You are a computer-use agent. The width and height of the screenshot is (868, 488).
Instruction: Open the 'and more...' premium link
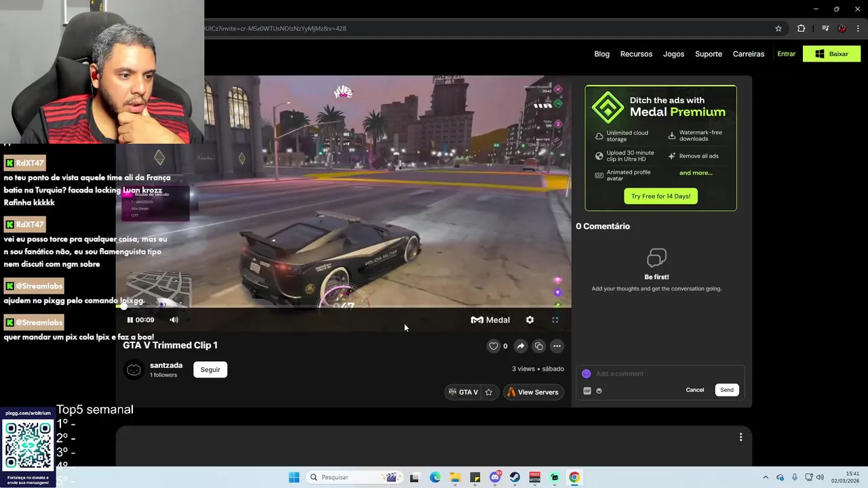[x=696, y=173]
